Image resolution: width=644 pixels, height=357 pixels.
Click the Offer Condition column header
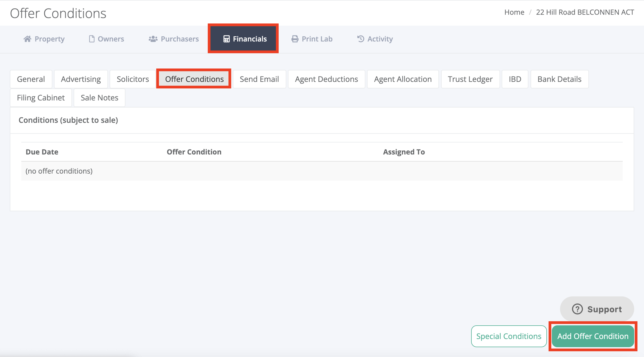coord(194,152)
